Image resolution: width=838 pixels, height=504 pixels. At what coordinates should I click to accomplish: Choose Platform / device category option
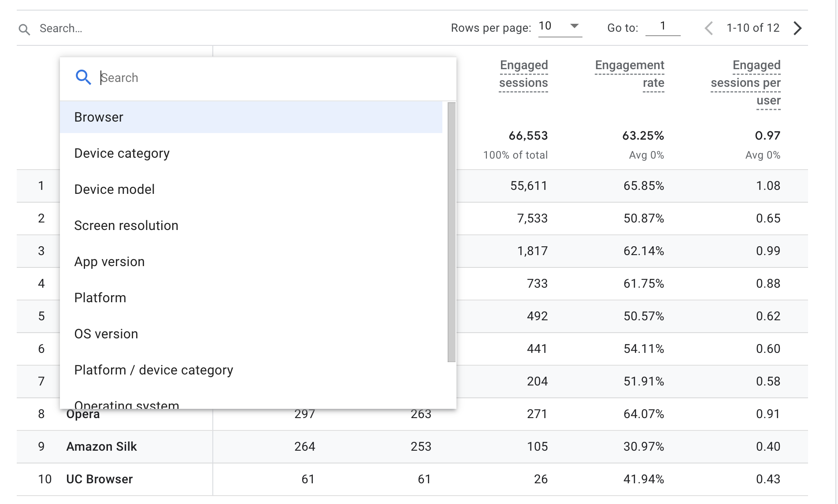tap(153, 370)
